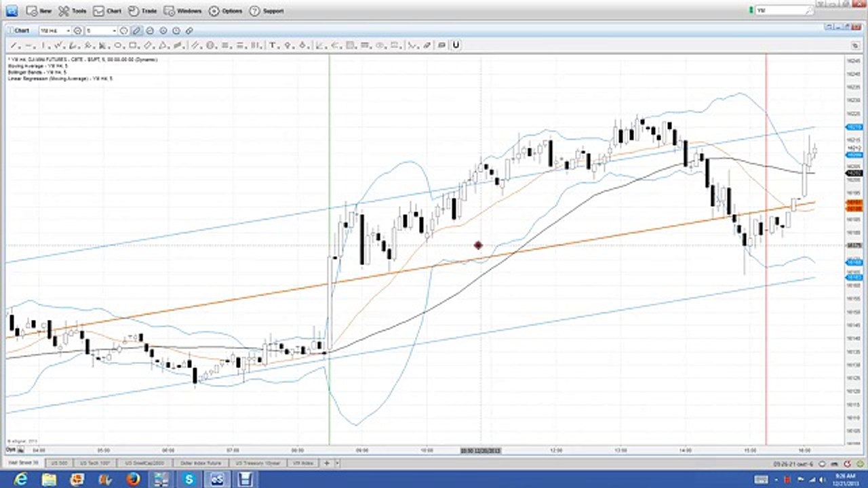The height and width of the screenshot is (488, 868).
Task: Select the text T annotation tool
Action: click(273, 45)
